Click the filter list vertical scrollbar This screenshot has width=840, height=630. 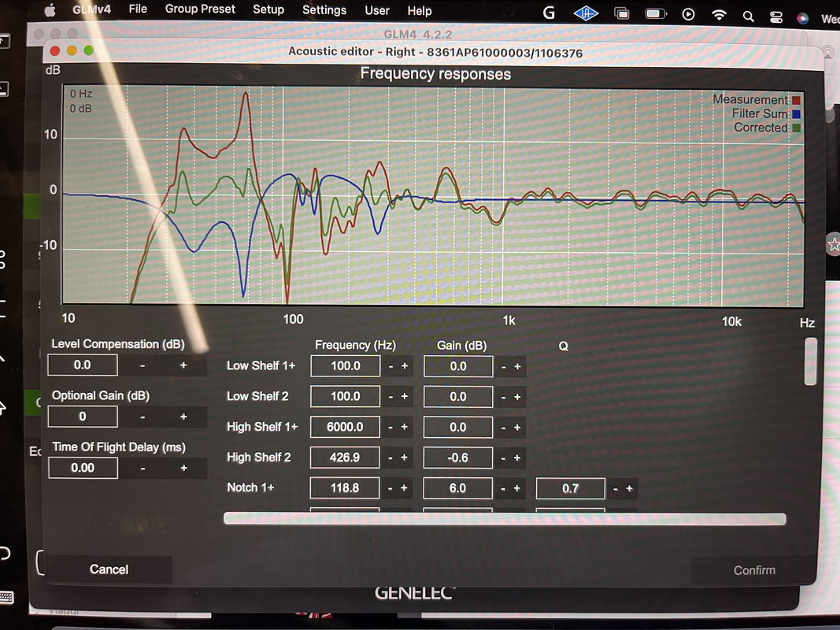pos(811,361)
